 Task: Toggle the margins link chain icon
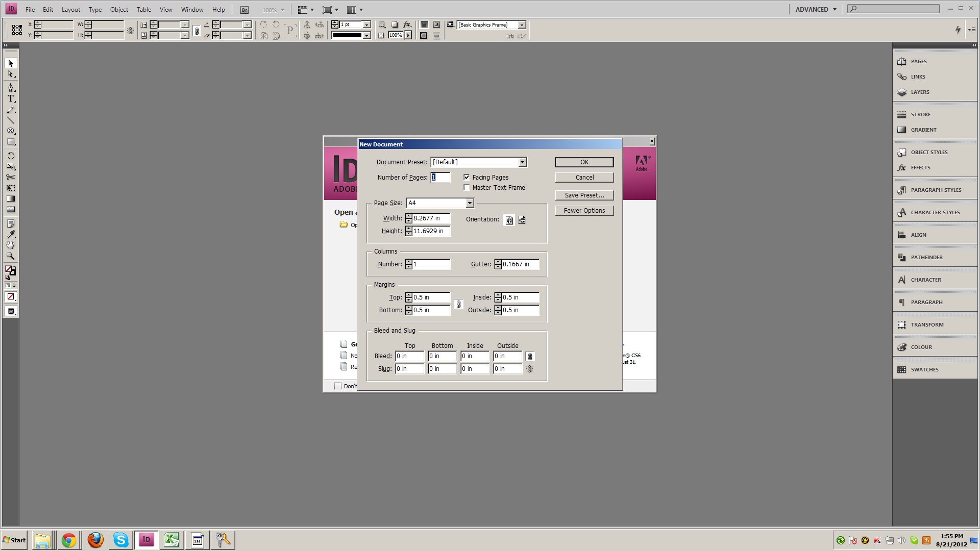point(458,304)
